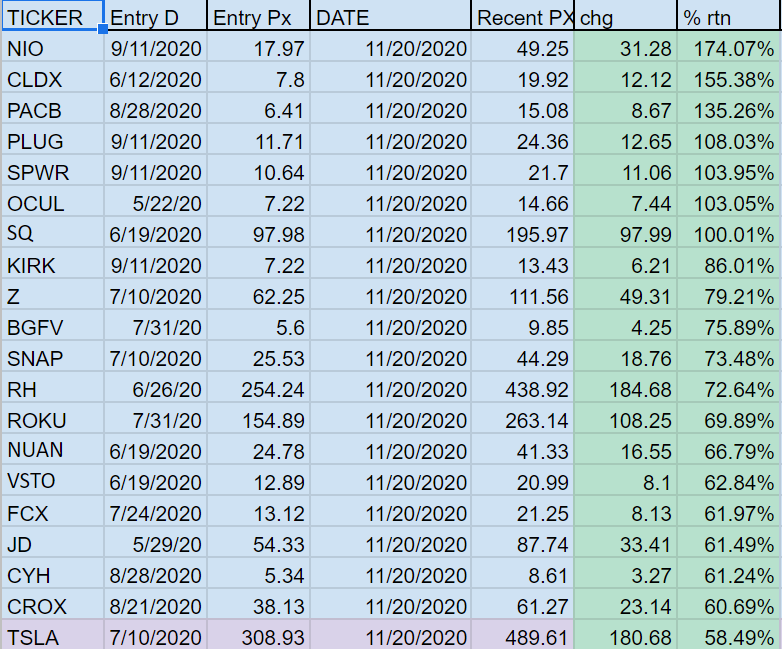Click FCX change value 8.13
Image resolution: width=782 pixels, height=649 pixels.
pos(625,511)
